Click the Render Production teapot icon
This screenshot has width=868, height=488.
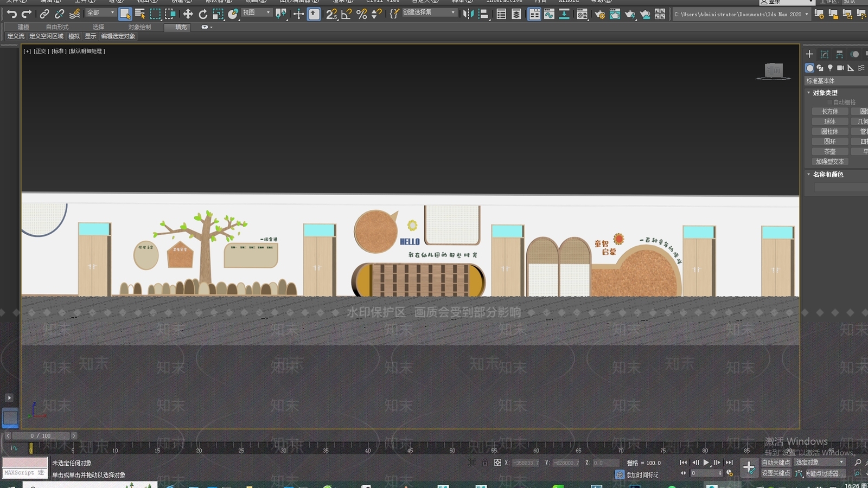tap(630, 14)
